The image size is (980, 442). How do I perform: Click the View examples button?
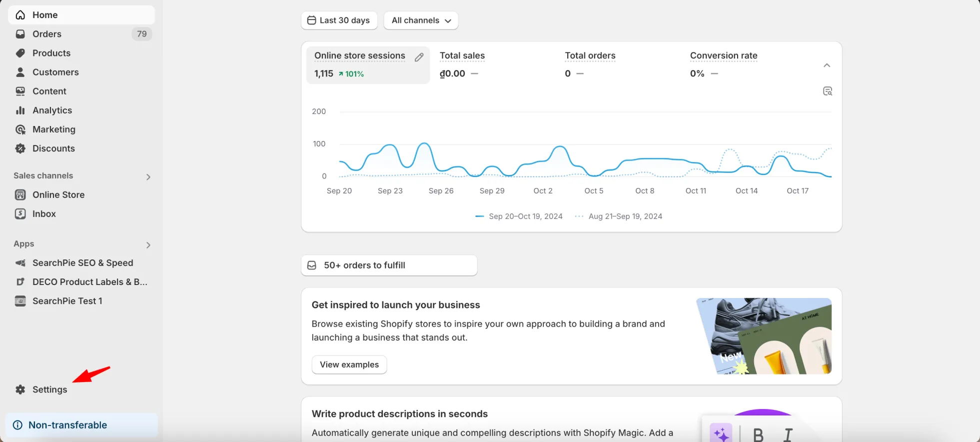point(349,364)
